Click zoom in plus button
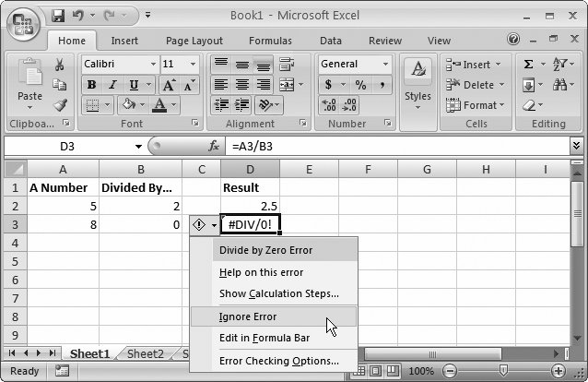588x382 pixels. pyautogui.click(x=559, y=371)
